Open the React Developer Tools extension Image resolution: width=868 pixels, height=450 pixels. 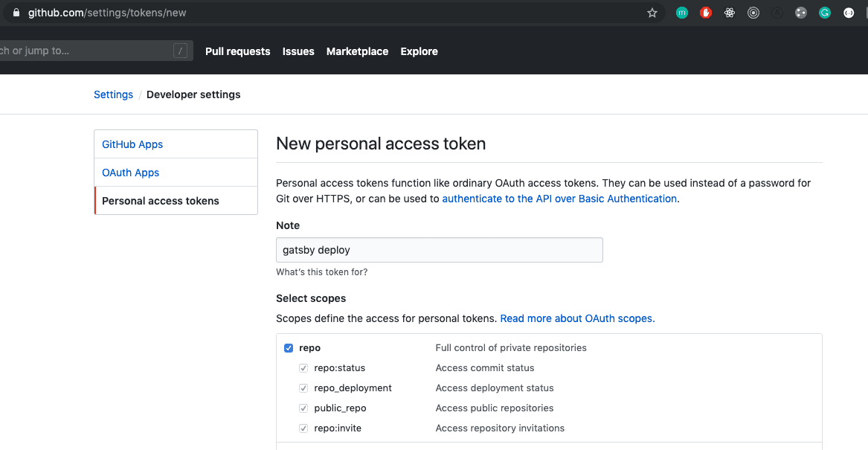click(730, 13)
